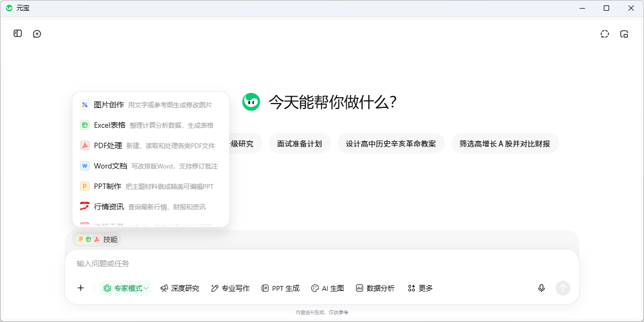Open AI 生图 tool
Viewport: 644px width, 322px height.
(327, 288)
